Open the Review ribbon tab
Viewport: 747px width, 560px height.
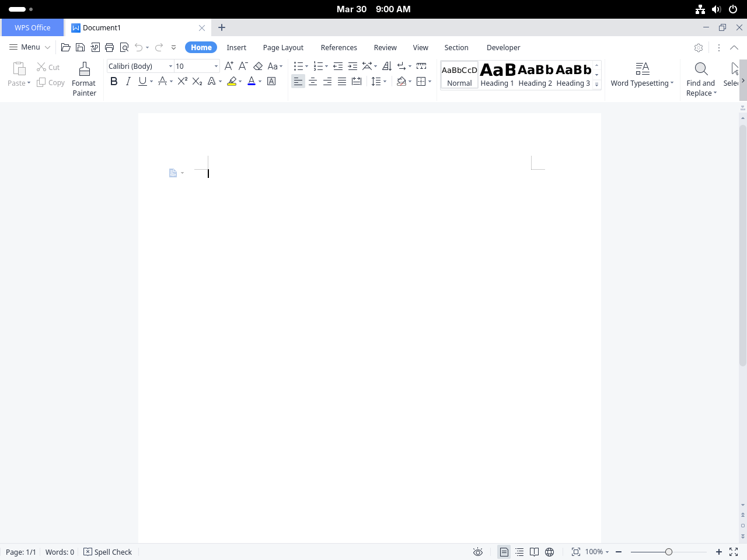tap(385, 47)
